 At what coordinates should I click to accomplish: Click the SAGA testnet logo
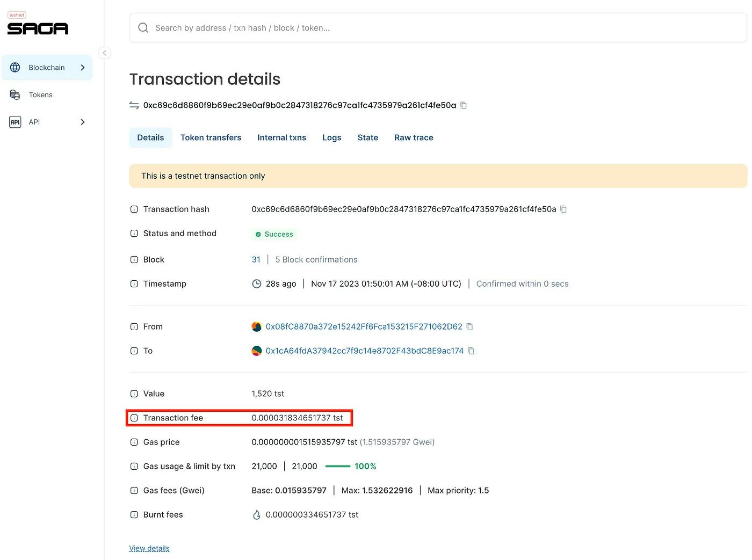[38, 24]
